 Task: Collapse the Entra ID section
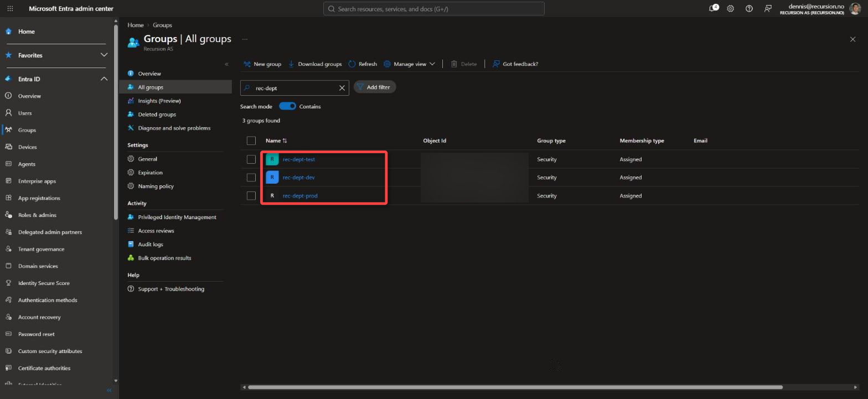click(104, 79)
